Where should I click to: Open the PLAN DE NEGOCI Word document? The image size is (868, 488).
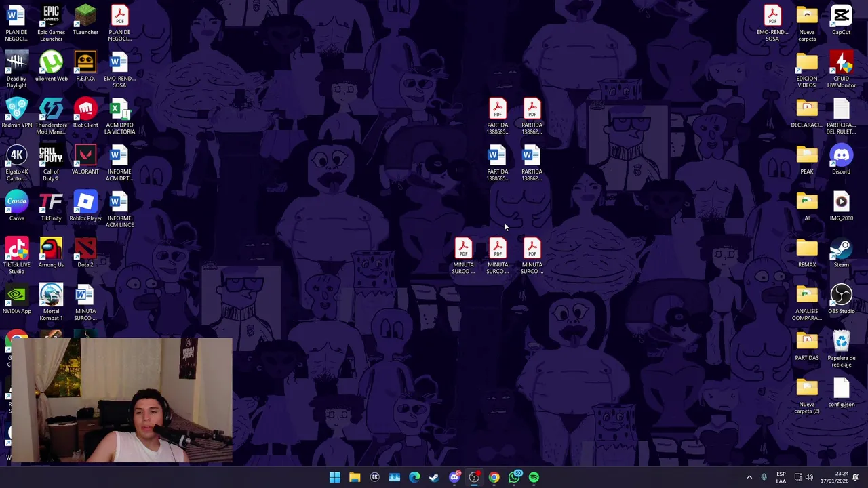16,23
